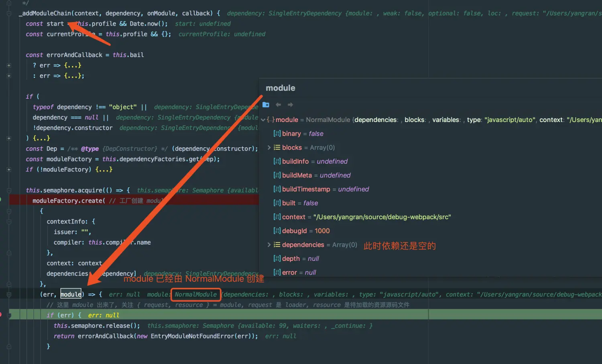Click the array icon next to dependencies
The height and width of the screenshot is (364, 602).
coord(277,245)
